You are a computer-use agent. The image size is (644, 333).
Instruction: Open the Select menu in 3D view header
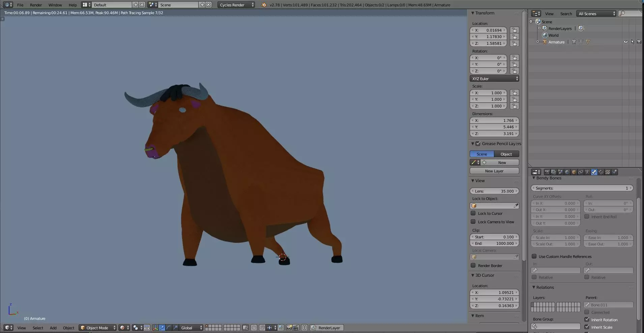pos(38,328)
